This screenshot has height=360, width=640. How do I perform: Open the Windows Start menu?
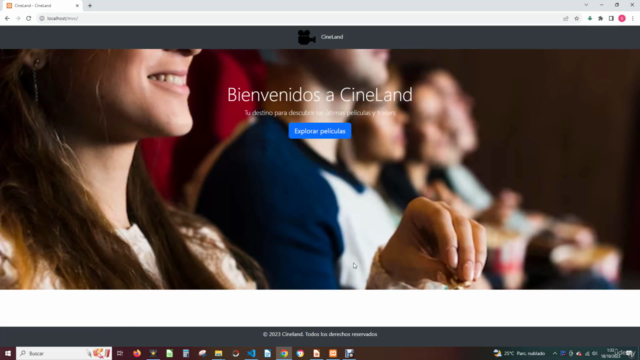(8, 353)
